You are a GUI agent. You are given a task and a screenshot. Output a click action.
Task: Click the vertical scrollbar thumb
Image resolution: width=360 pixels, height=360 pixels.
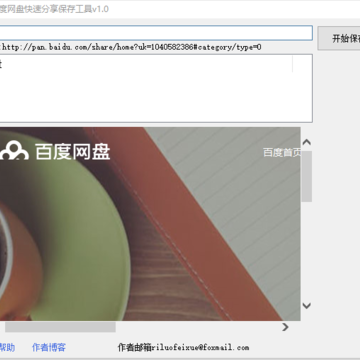click(x=307, y=176)
